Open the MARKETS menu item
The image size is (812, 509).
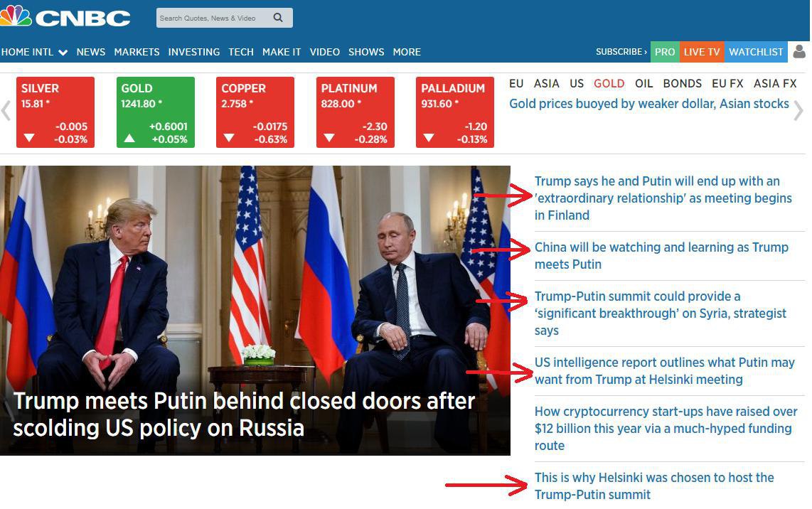(x=137, y=52)
